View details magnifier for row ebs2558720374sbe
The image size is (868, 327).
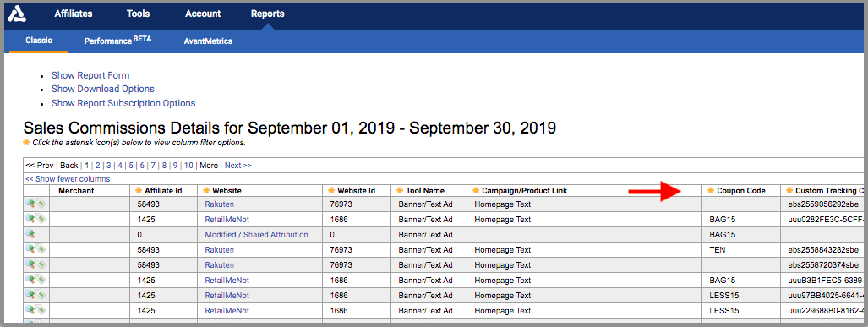click(30, 264)
